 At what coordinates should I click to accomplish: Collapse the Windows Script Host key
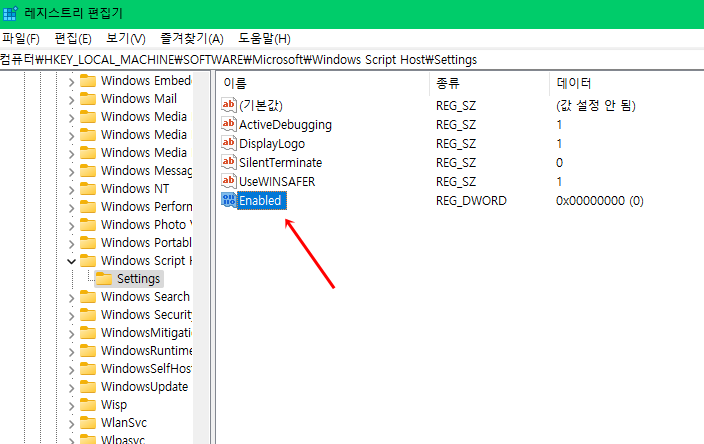tap(71, 261)
